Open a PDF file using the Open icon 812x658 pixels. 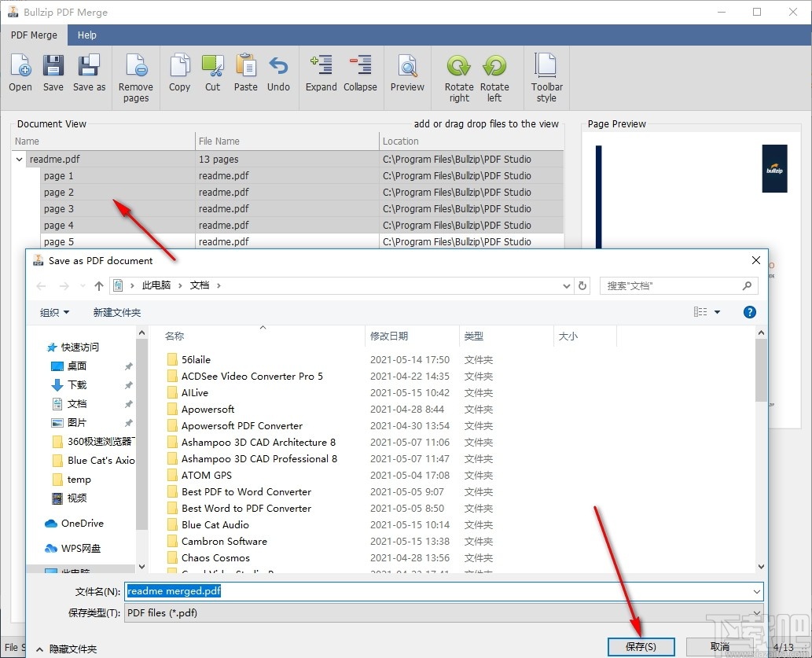pos(20,75)
